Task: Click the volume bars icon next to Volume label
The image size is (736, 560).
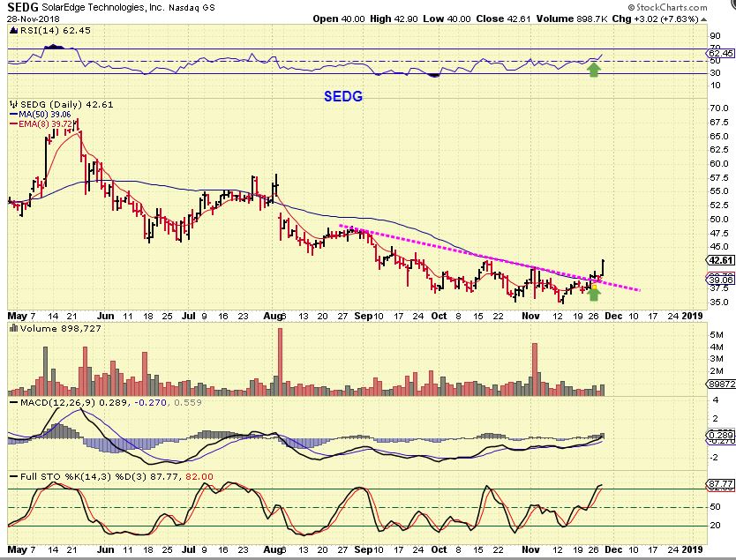Action: click(13, 328)
